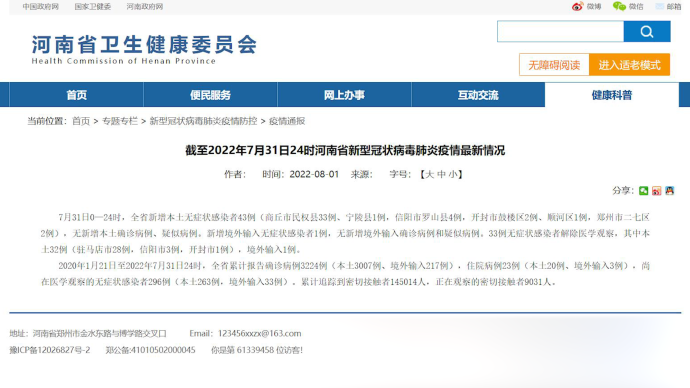Click the date 2022-08-01
This screenshot has height=388, width=690.
314,174
